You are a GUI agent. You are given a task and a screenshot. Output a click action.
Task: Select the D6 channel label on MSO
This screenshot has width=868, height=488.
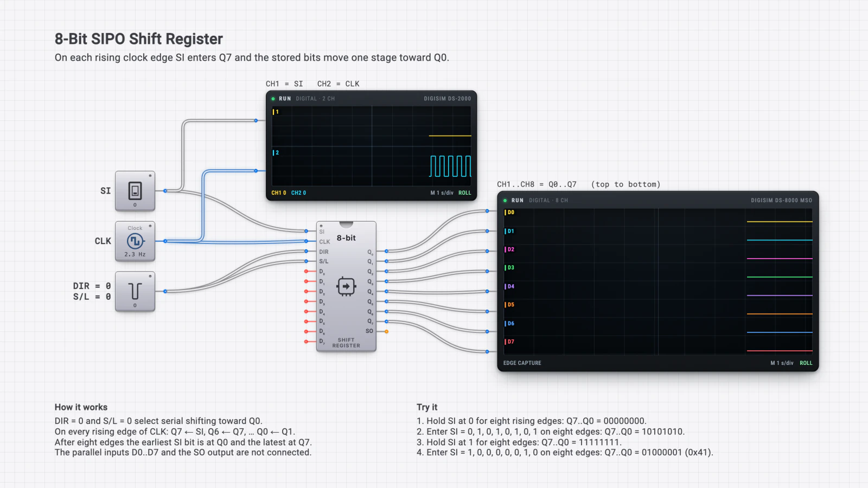pos(509,324)
